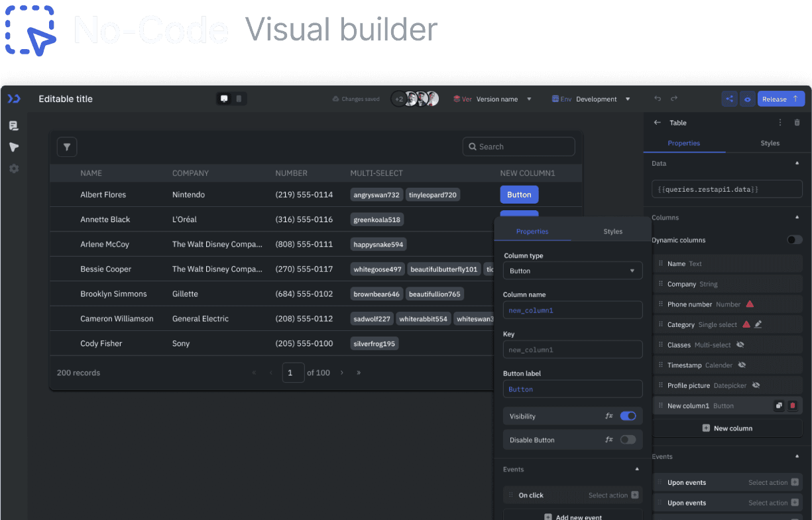The height and width of the screenshot is (520, 812).
Task: Click the table filter funnel icon
Action: click(x=67, y=147)
